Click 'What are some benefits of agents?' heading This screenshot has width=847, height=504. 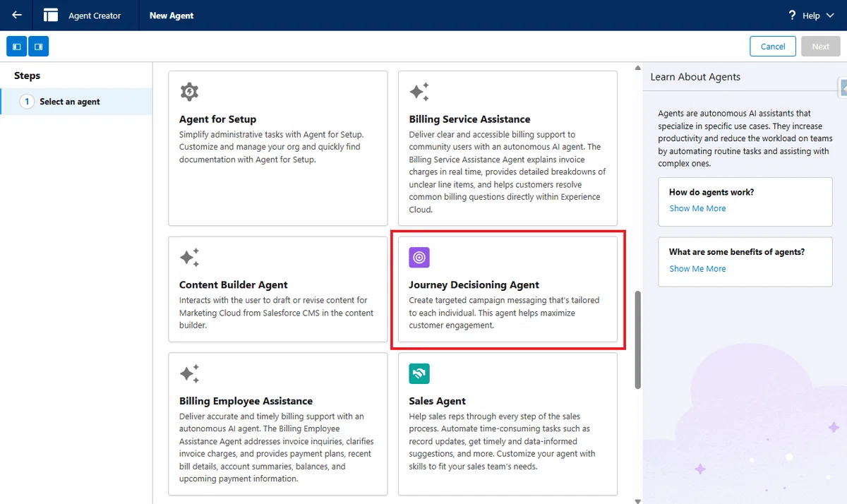tap(737, 252)
